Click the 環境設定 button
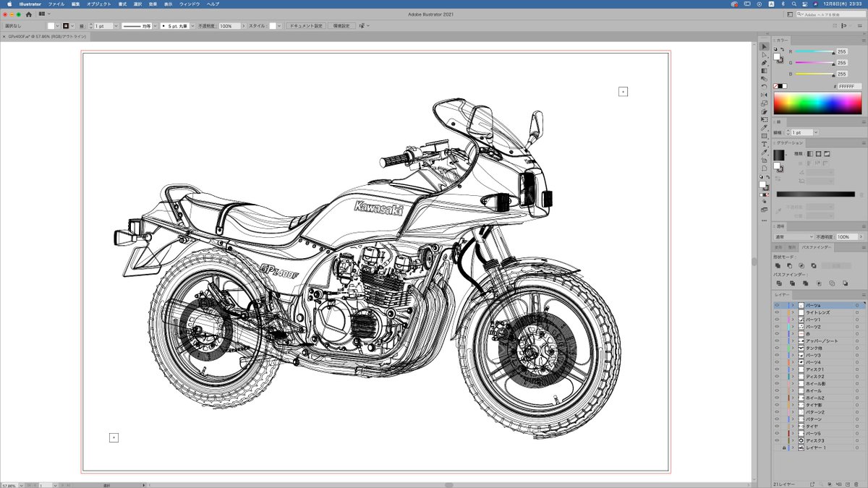 pyautogui.click(x=341, y=25)
